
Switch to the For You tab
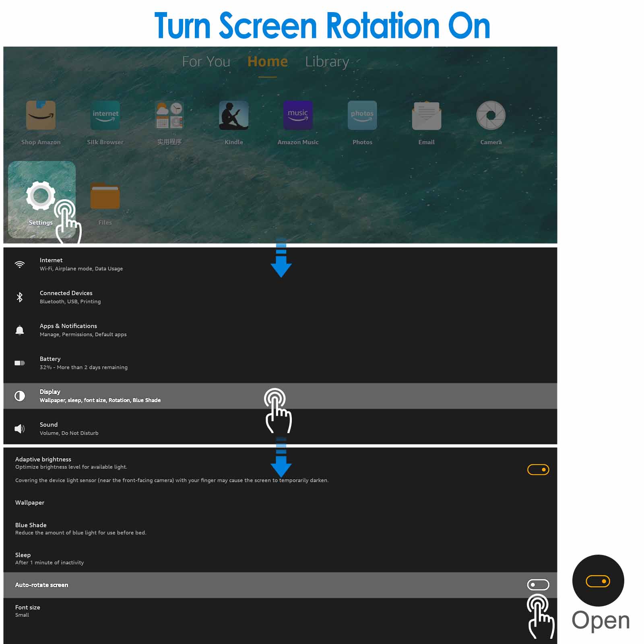point(206,62)
